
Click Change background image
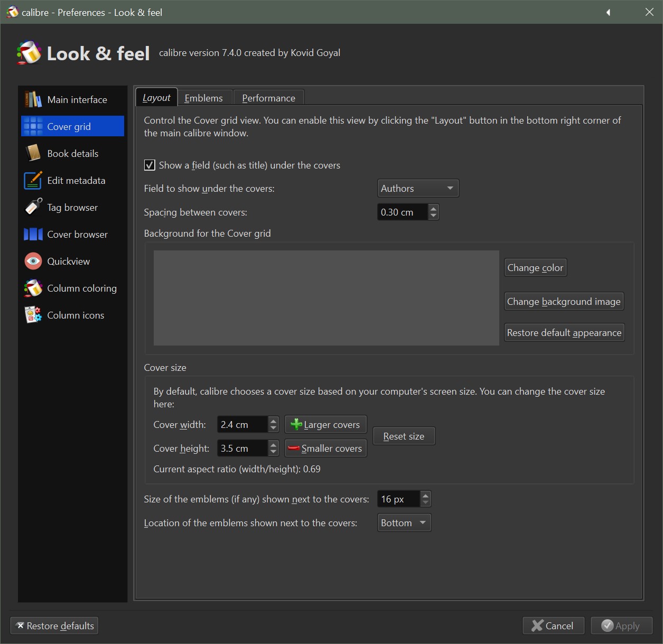[564, 301]
